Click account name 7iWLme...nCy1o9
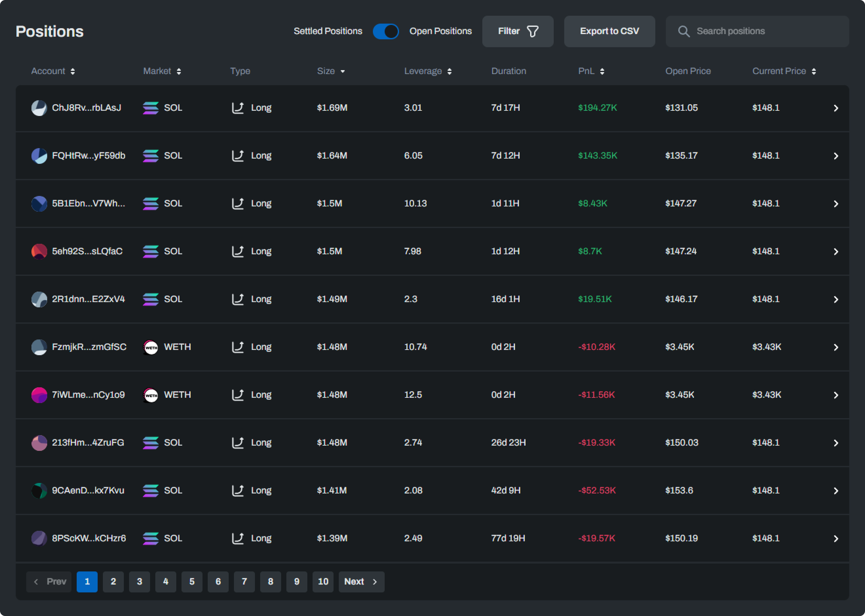865x616 pixels. (88, 395)
